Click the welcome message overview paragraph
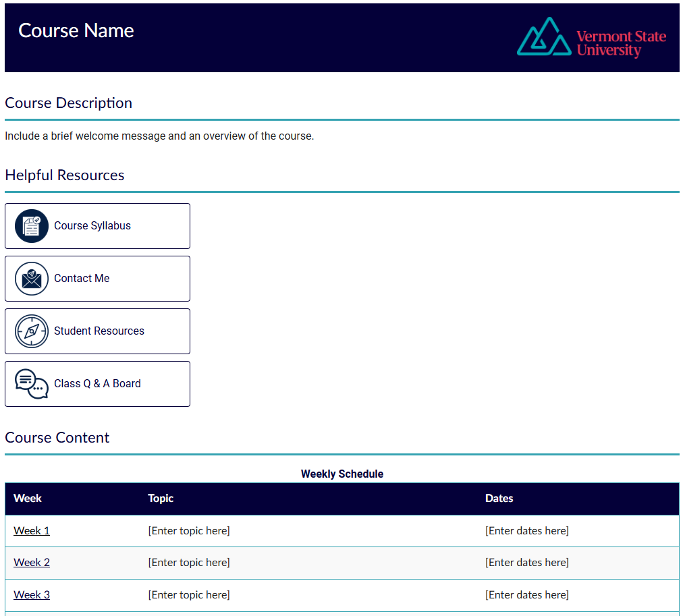This screenshot has height=616, width=685. pyautogui.click(x=159, y=136)
